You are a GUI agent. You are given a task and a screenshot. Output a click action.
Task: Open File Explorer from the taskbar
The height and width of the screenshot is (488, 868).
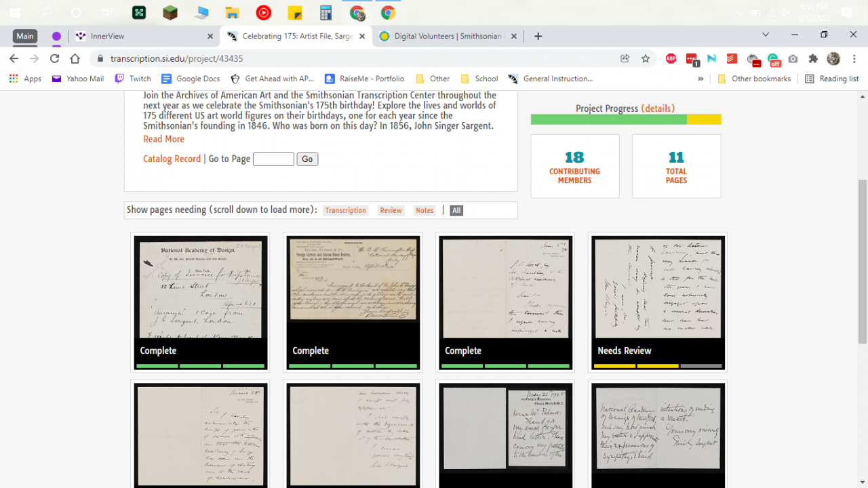(233, 12)
